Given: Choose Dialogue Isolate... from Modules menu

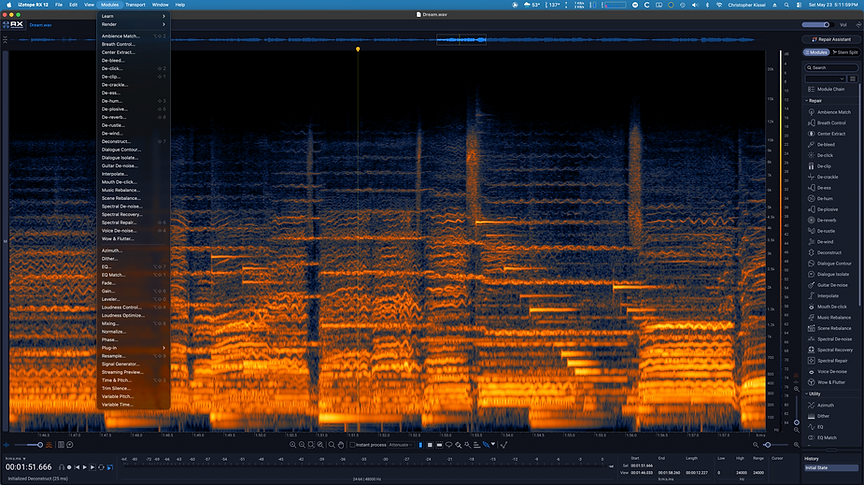Looking at the screenshot, I should point(133,158).
